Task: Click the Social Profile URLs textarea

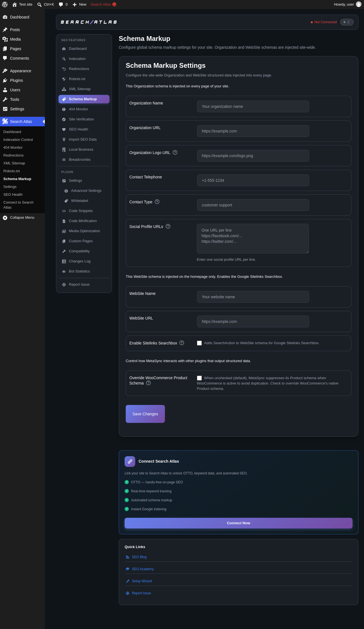Action: tap(253, 239)
